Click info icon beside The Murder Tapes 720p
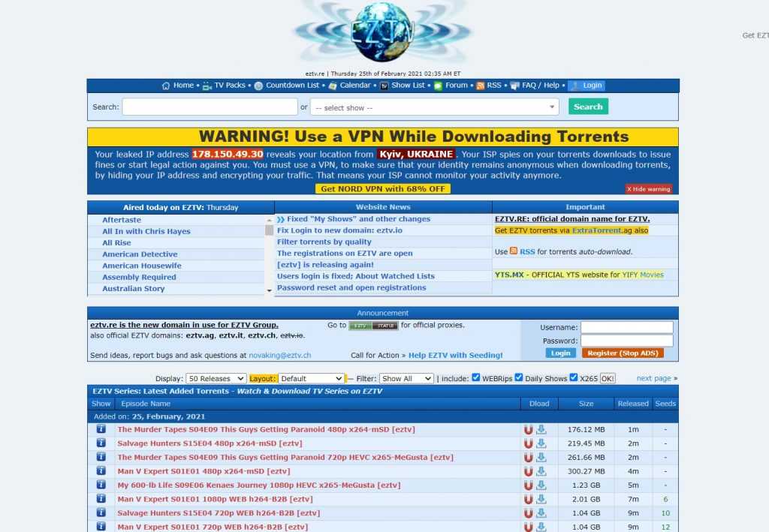Image resolution: width=769 pixels, height=532 pixels. click(x=101, y=457)
